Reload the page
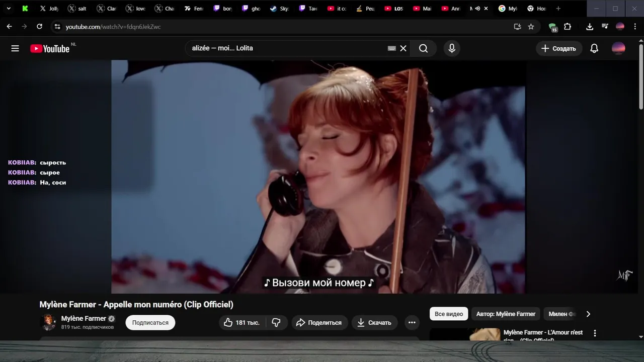 (x=40, y=27)
